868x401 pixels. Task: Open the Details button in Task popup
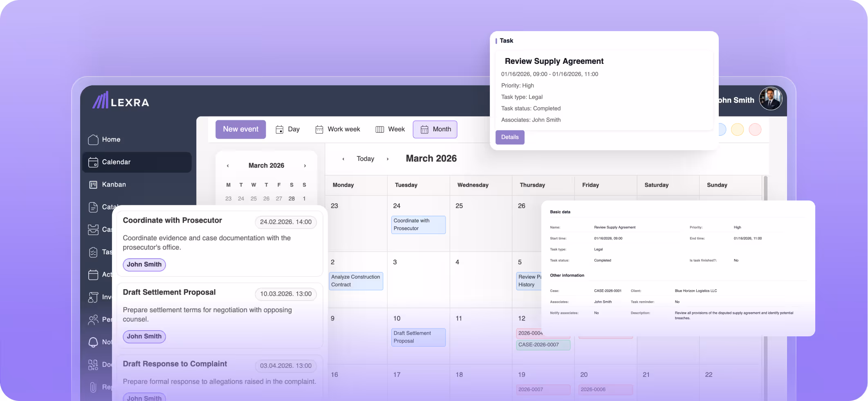[x=510, y=137]
